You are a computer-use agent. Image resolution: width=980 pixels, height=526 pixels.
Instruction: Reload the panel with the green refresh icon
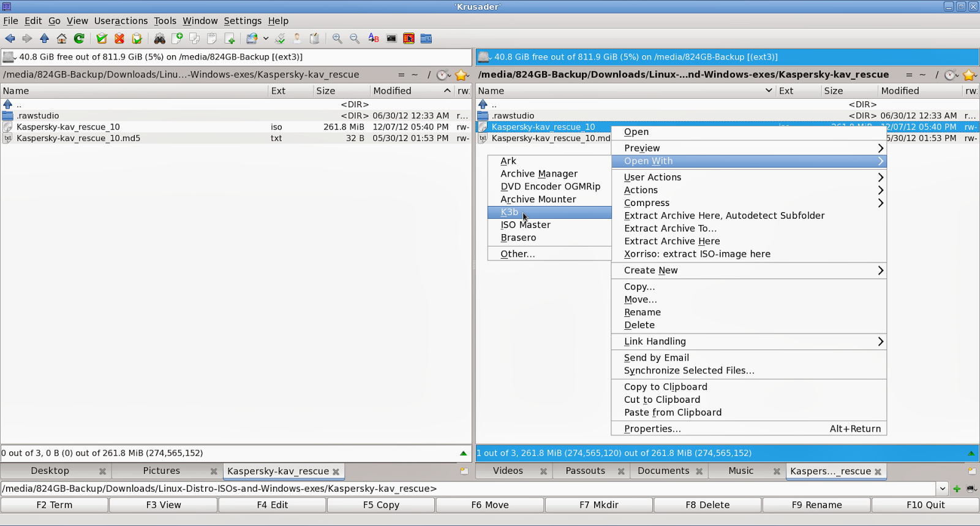coord(79,39)
